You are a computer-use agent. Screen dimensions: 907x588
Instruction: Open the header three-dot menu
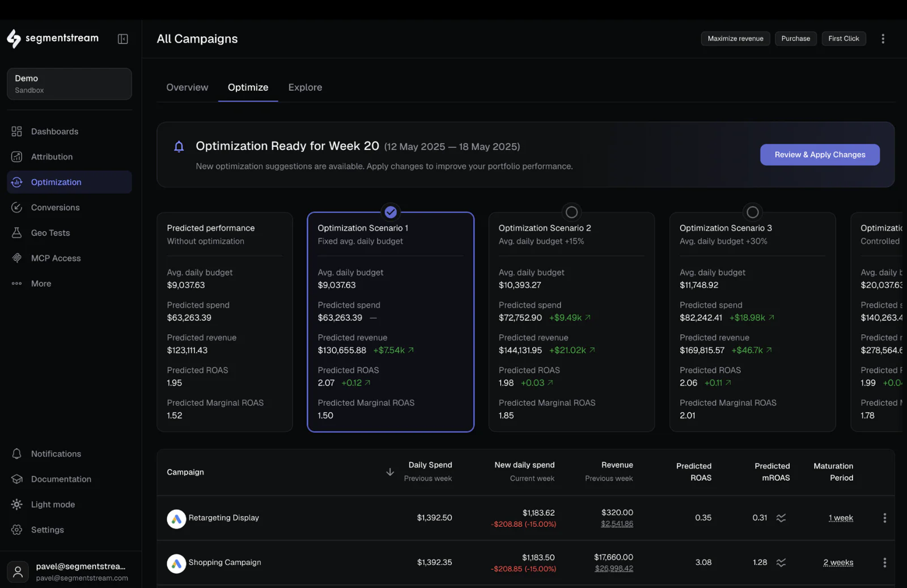pos(883,39)
